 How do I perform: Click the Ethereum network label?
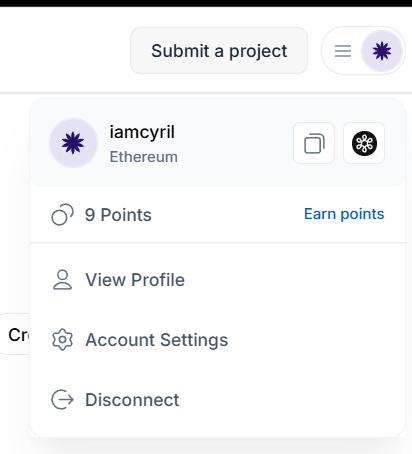coord(144,157)
